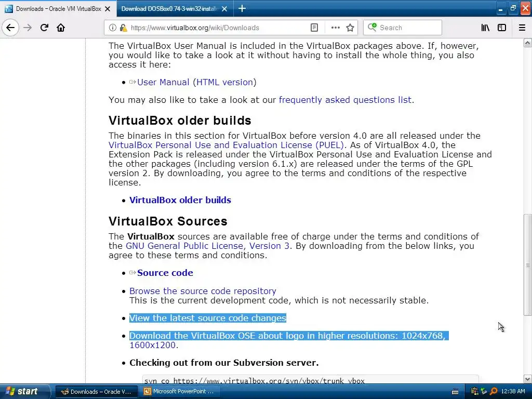Close the Downloads – Oracle VM VirtualBox tab

(x=108, y=9)
